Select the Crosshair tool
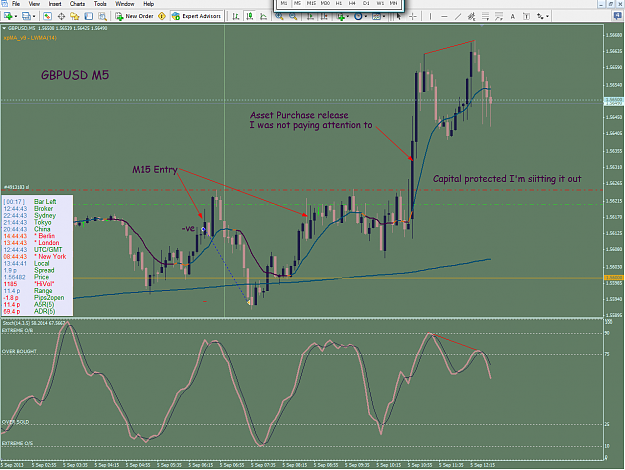The image size is (625, 470). tap(413, 16)
